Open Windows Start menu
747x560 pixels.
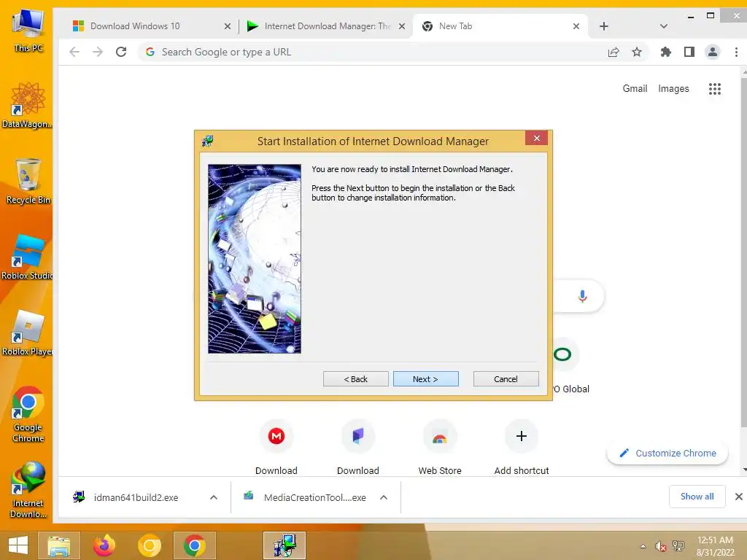pyautogui.click(x=18, y=545)
